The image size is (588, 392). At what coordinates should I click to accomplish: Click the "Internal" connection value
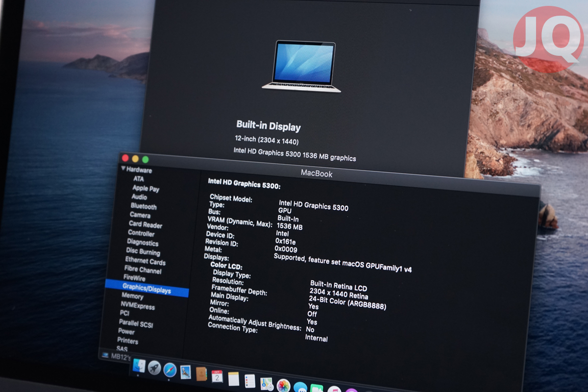pos(316,338)
